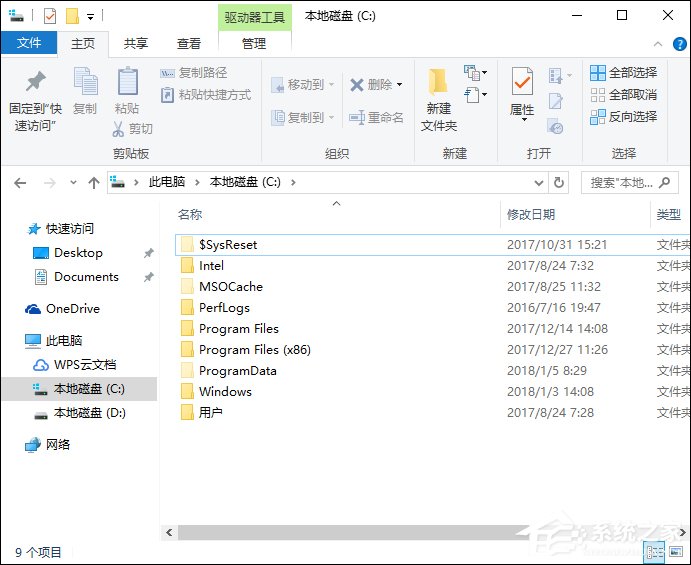Click Copy Path (复制路径)

[x=193, y=72]
